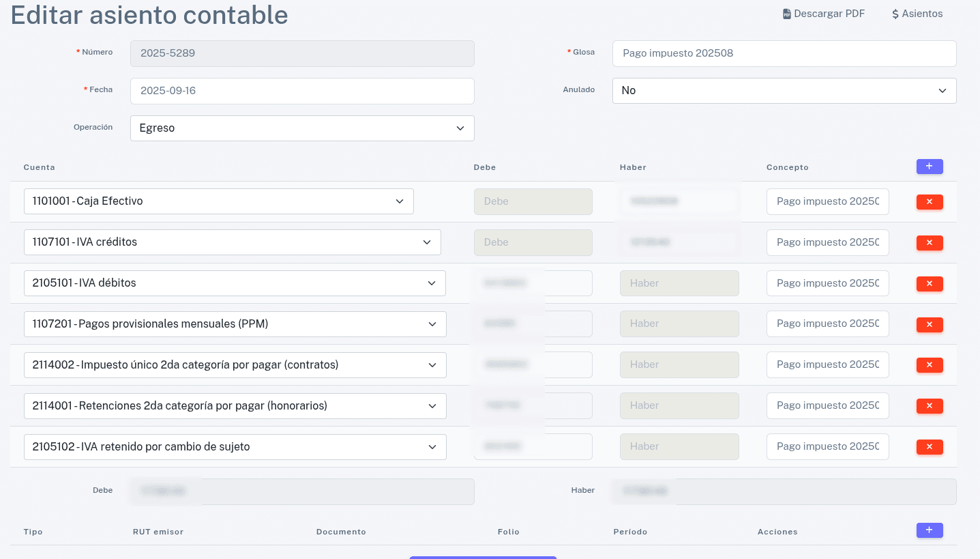The width and height of the screenshot is (980, 559).
Task: Open the Caja Efectivo account dropdown
Action: pyautogui.click(x=218, y=201)
